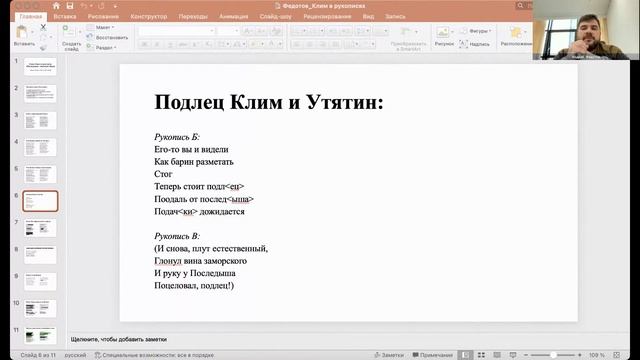Switch to Slide Sorter grid view icon
Image resolution: width=640 pixels, height=360 pixels.
481,355
